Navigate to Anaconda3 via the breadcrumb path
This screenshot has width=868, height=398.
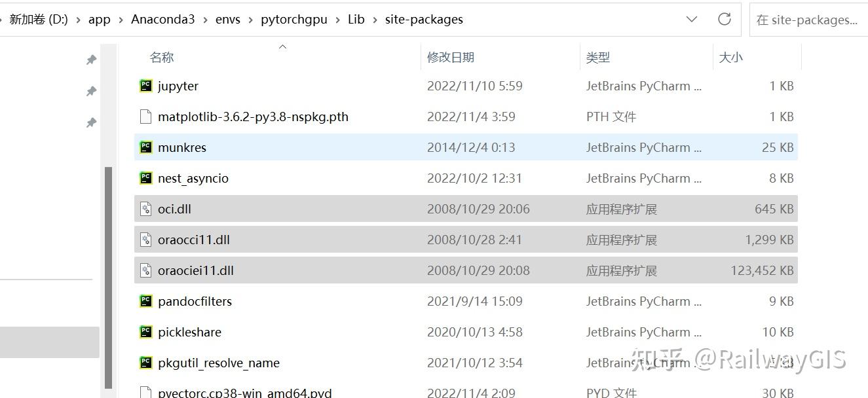pyautogui.click(x=162, y=19)
